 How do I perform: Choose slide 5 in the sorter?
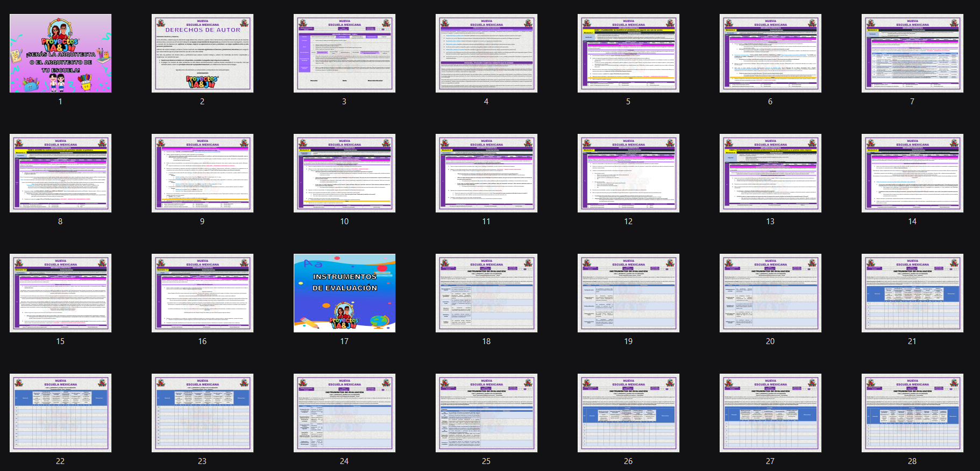pos(628,53)
